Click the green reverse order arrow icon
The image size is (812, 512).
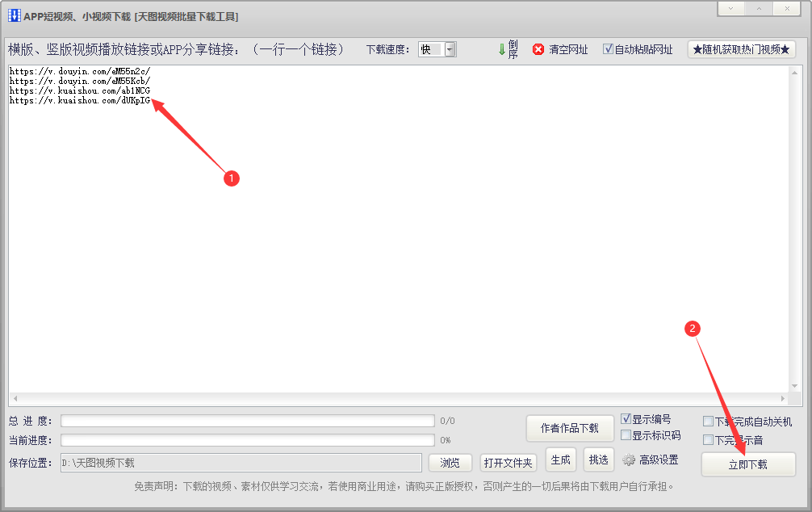point(502,49)
